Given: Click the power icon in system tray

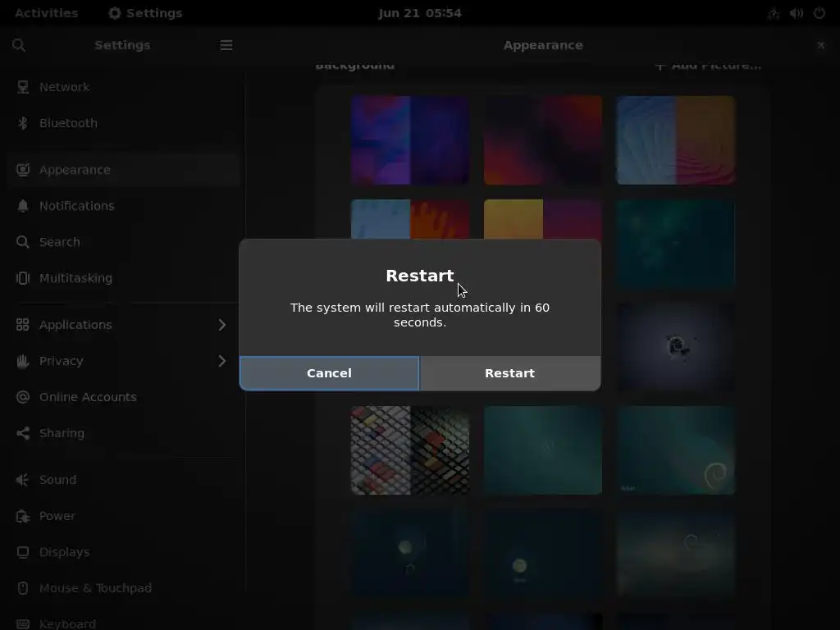Looking at the screenshot, I should pos(819,13).
